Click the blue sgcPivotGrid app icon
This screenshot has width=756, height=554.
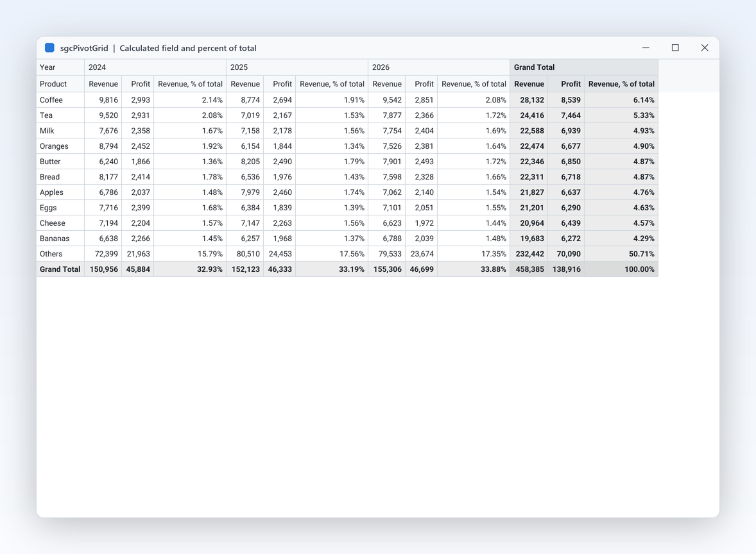coord(49,47)
